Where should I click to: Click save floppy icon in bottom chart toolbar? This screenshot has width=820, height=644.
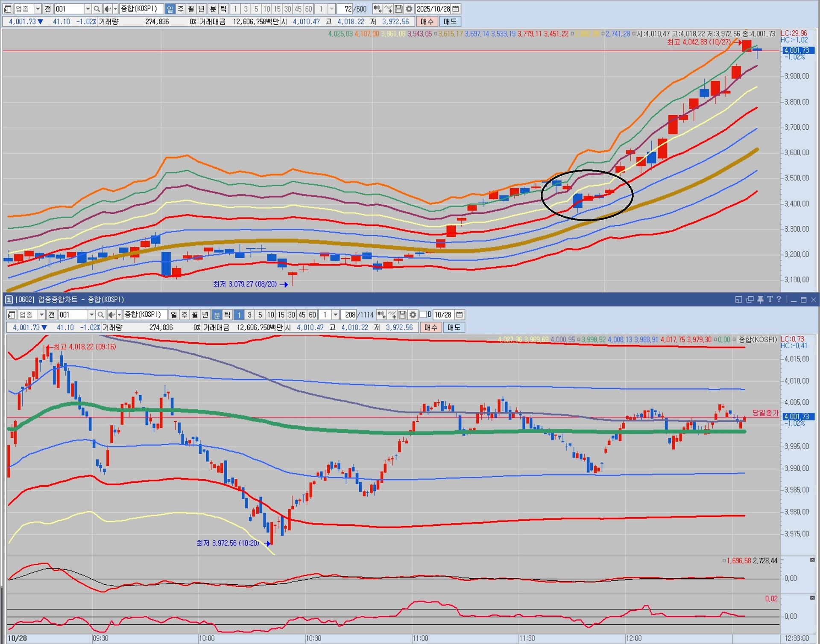402,315
